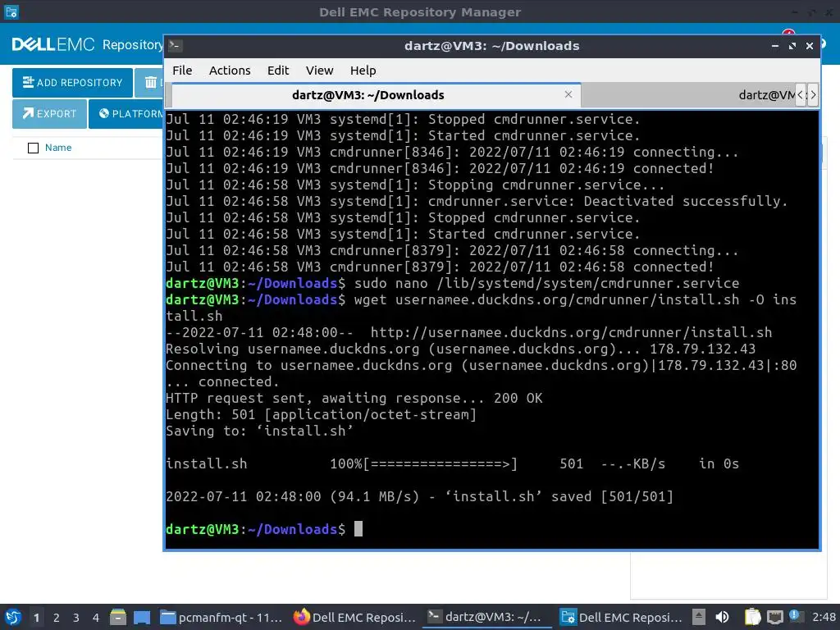The width and height of the screenshot is (840, 630).
Task: Click the trash delete button in Repository Manager
Action: [149, 83]
